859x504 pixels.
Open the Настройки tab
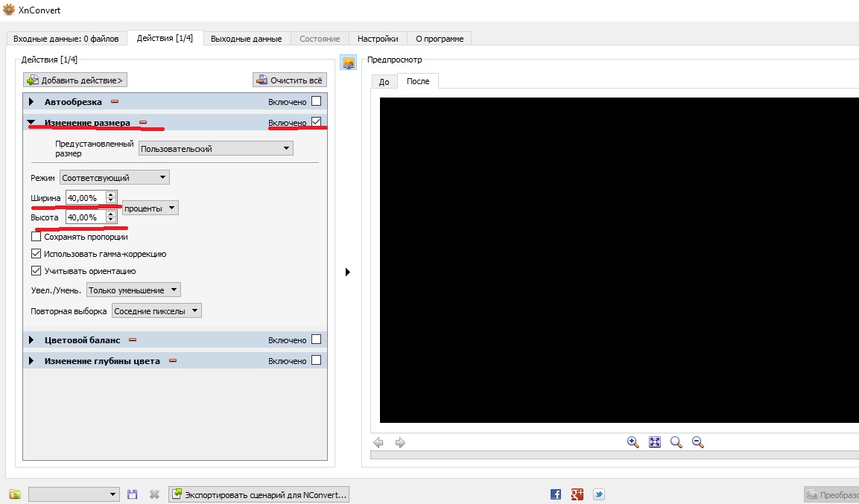coord(378,38)
